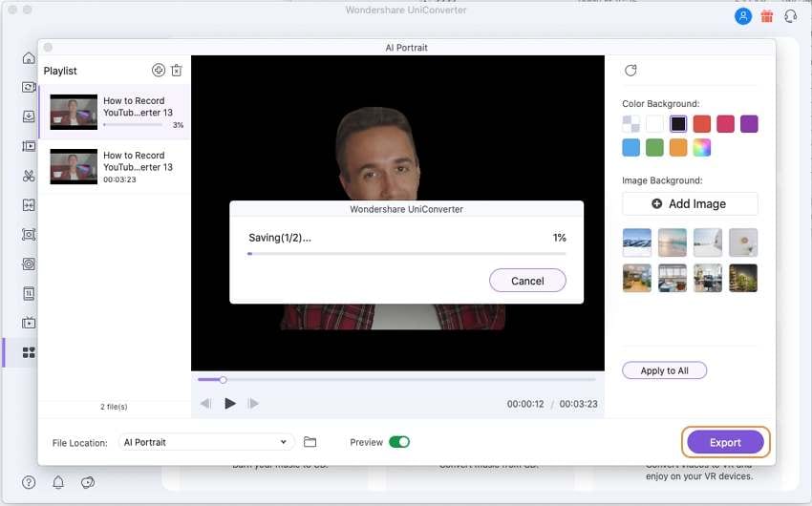Open the notifications bell icon
The height and width of the screenshot is (506, 812).
(x=58, y=482)
